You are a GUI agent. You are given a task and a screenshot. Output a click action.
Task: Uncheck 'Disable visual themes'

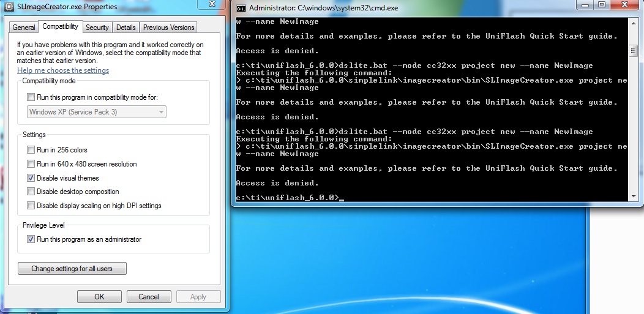pos(31,178)
